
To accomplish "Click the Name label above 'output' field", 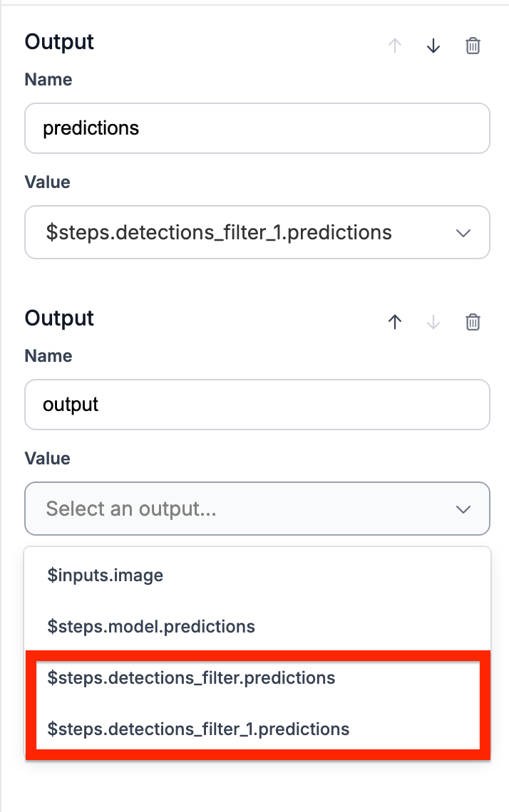I will [x=48, y=356].
